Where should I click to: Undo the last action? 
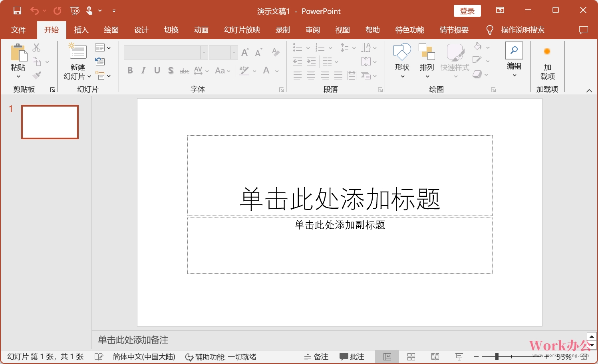coord(35,11)
